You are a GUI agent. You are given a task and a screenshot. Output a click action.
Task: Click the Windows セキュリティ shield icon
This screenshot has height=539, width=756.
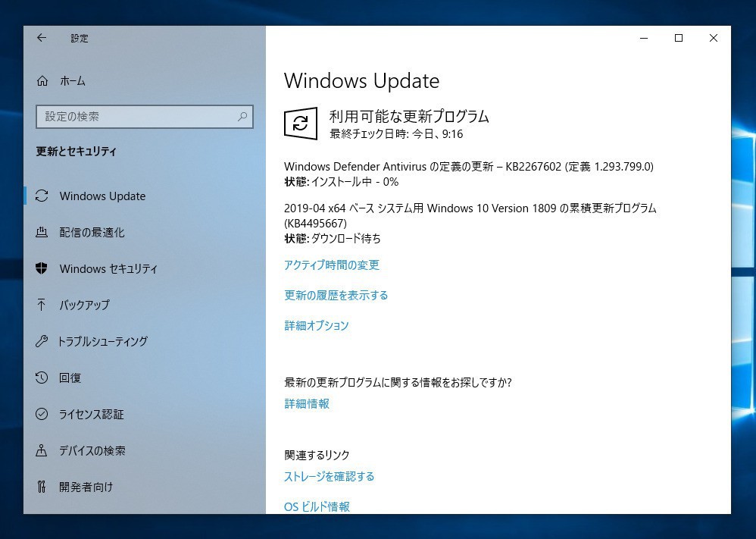pyautogui.click(x=42, y=268)
